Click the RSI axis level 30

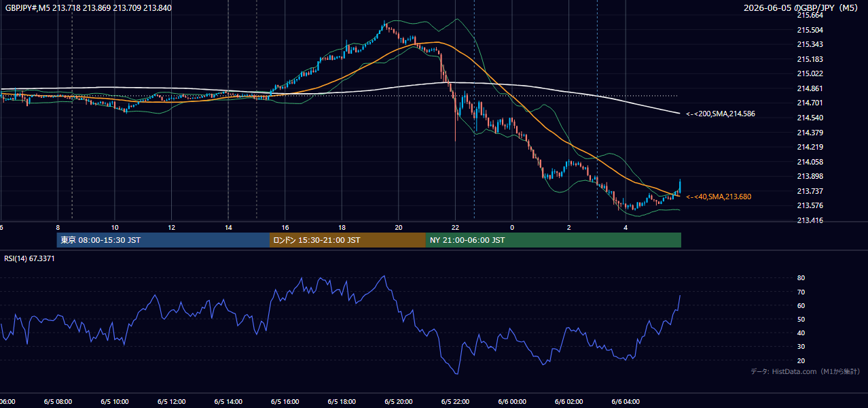tap(801, 347)
